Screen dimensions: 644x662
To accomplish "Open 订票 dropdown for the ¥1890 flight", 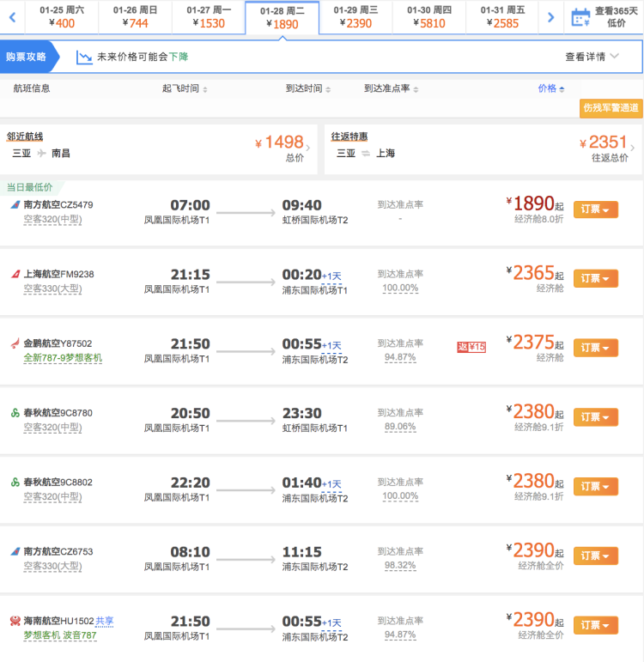I will [x=595, y=210].
